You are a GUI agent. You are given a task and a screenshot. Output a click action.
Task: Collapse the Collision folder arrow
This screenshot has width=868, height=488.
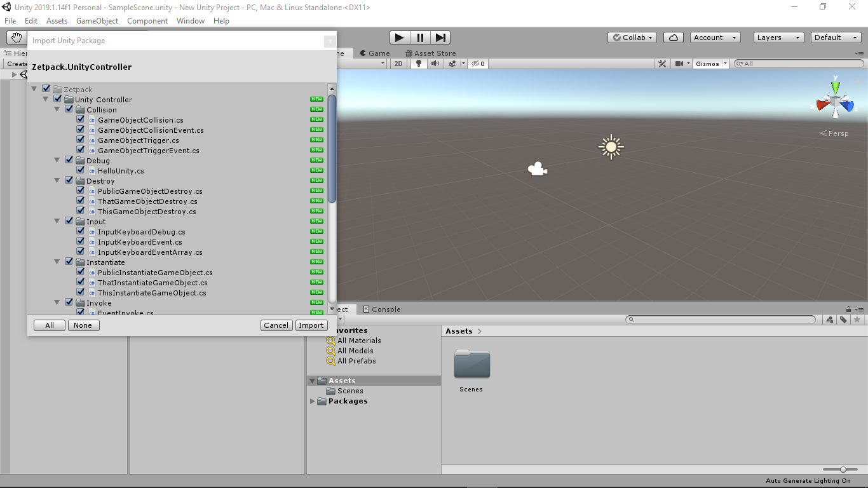tap(57, 109)
